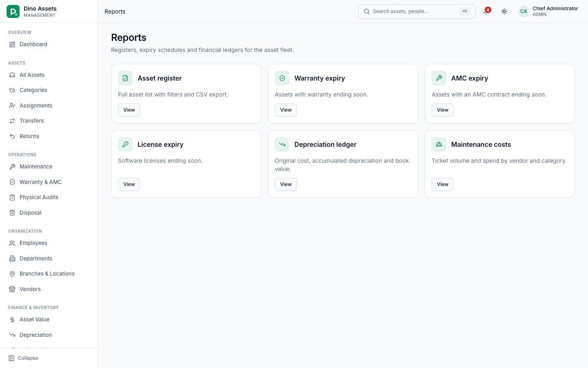Click the Dino Assets logo icon
588x368 pixels.
tap(13, 11)
